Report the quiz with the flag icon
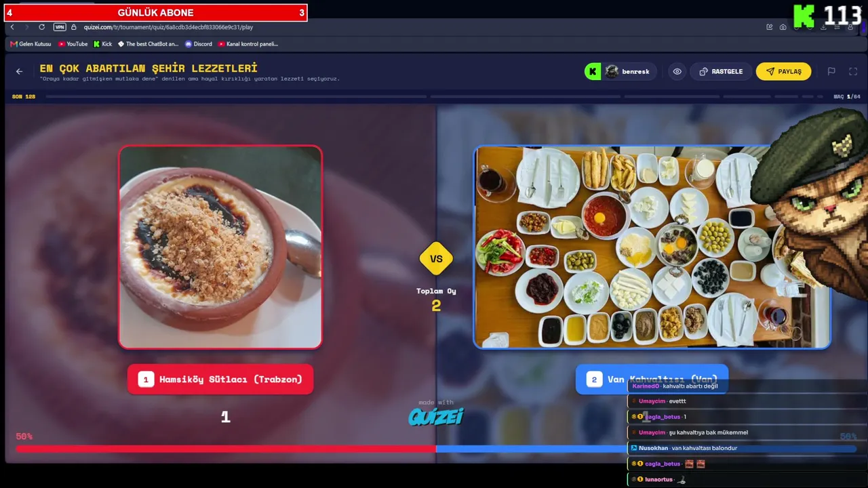The image size is (868, 488). (831, 71)
